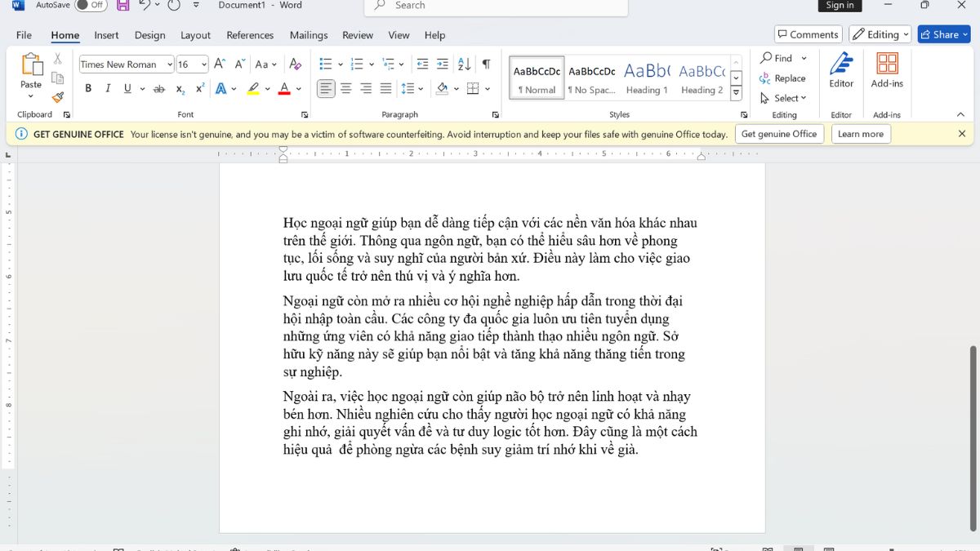Dismiss the Get Genuine Office banner

tap(962, 134)
